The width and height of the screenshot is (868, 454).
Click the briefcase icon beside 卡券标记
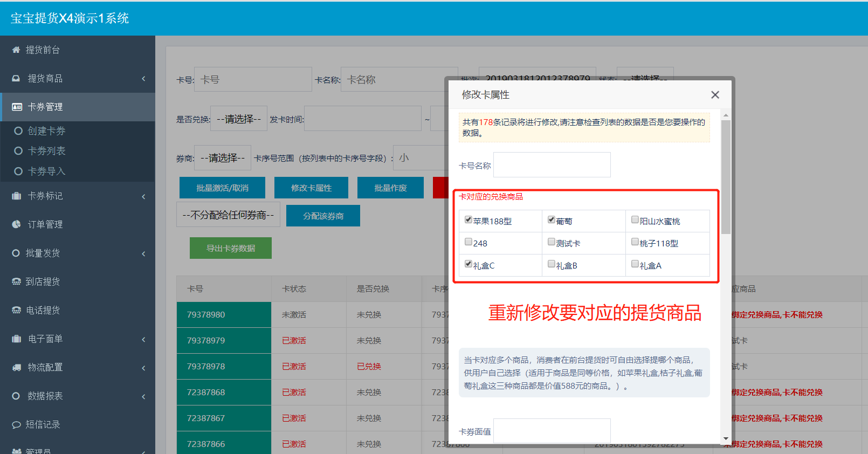tap(16, 196)
